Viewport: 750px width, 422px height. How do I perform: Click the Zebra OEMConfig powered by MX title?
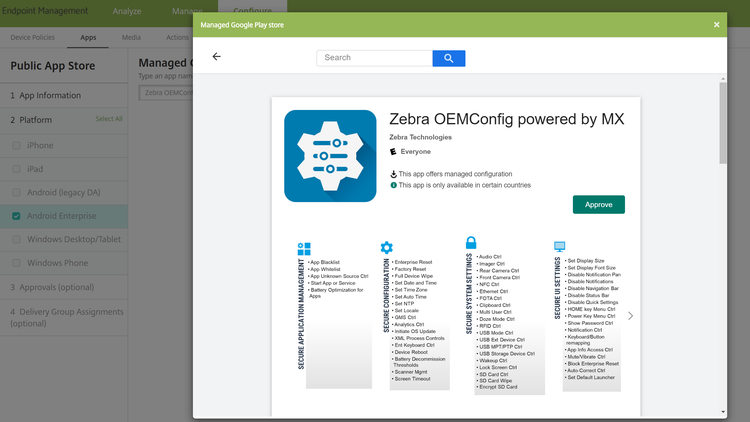tap(507, 119)
